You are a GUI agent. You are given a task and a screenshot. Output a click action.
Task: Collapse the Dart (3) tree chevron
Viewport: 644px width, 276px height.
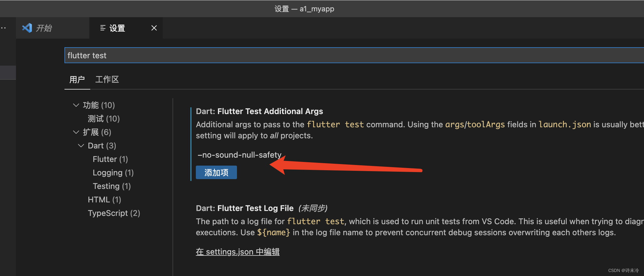pos(81,146)
